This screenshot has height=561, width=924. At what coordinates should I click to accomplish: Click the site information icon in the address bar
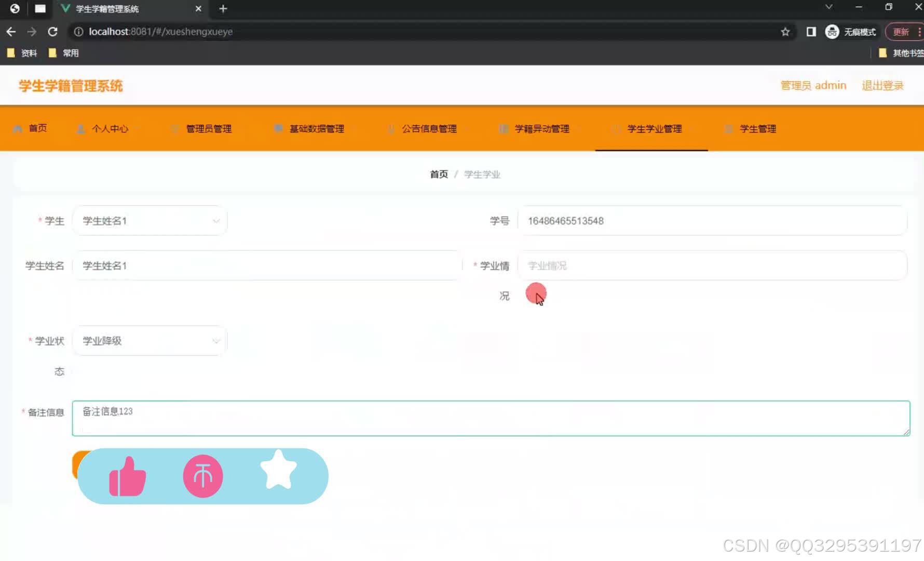click(78, 32)
